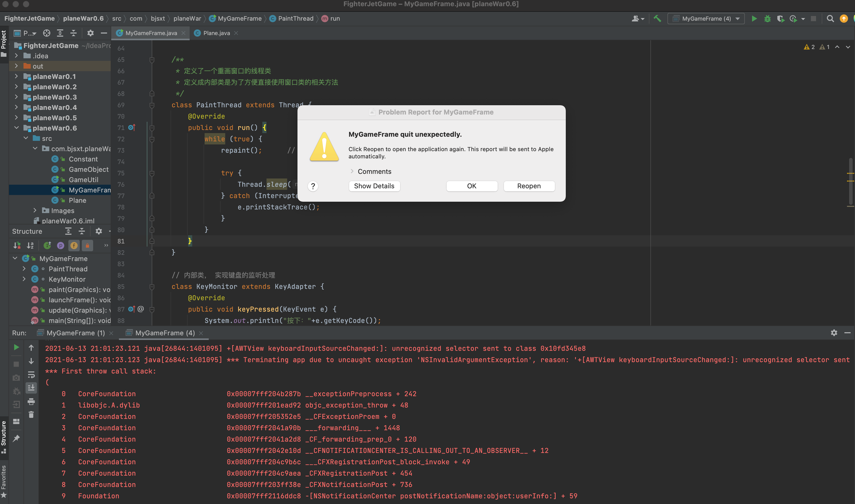The width and height of the screenshot is (855, 504).
Task: Click the Build Project hammer icon
Action: 657,19
